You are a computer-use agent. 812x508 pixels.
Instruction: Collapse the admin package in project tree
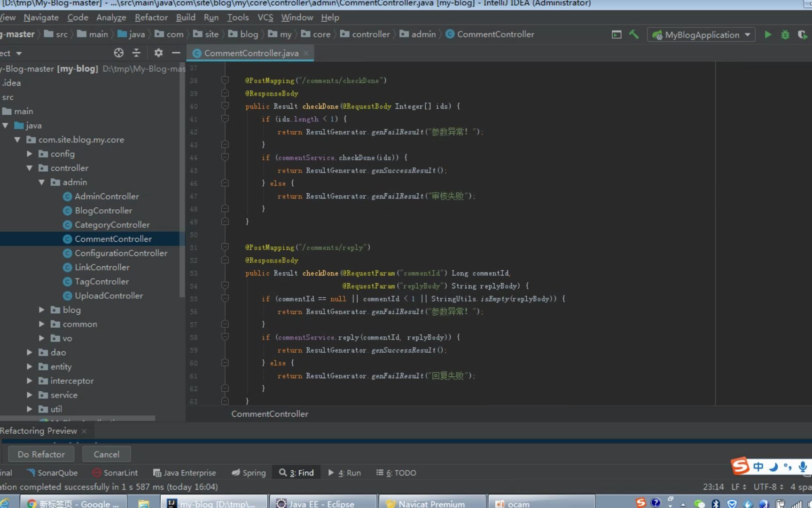coord(41,182)
